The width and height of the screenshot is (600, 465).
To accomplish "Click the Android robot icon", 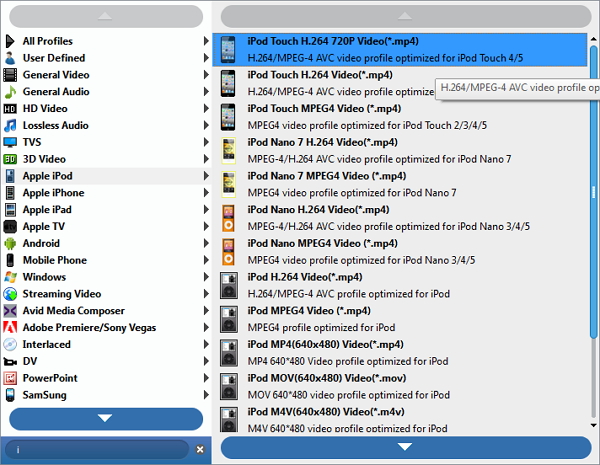I will coord(10,243).
